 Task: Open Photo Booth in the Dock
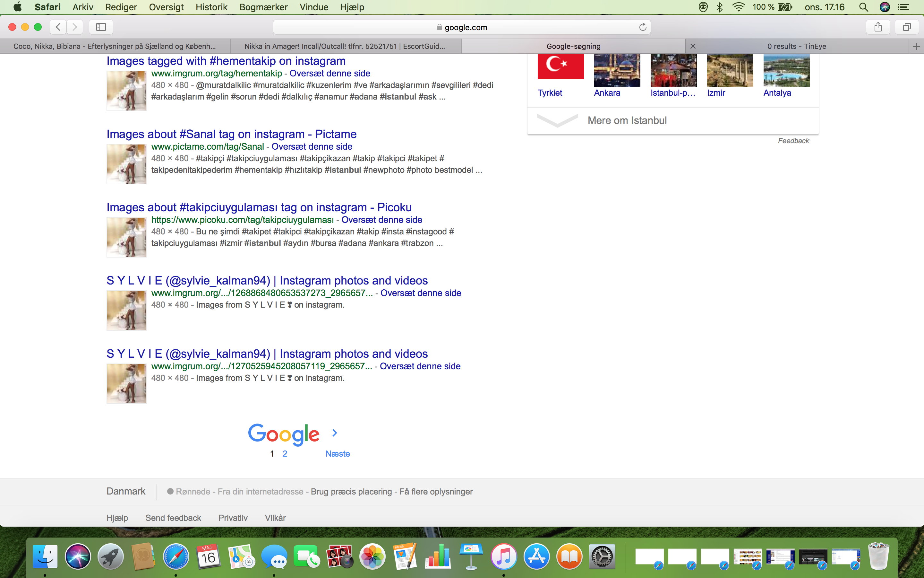pyautogui.click(x=339, y=556)
